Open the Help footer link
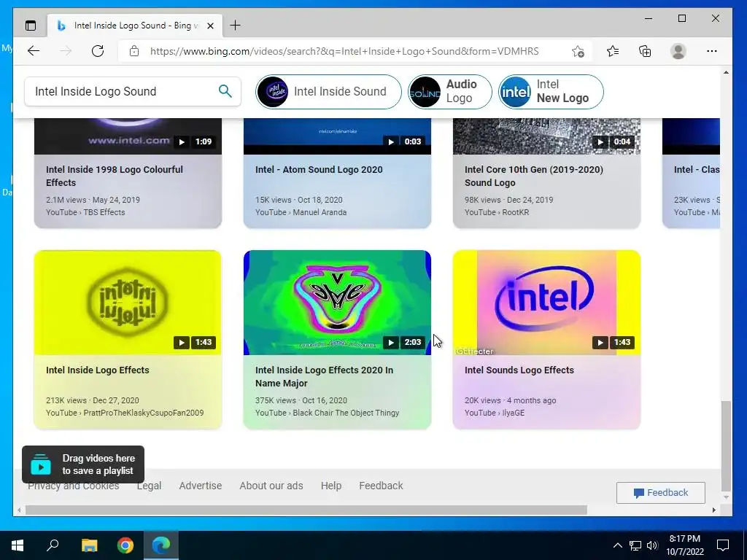 tap(331, 486)
